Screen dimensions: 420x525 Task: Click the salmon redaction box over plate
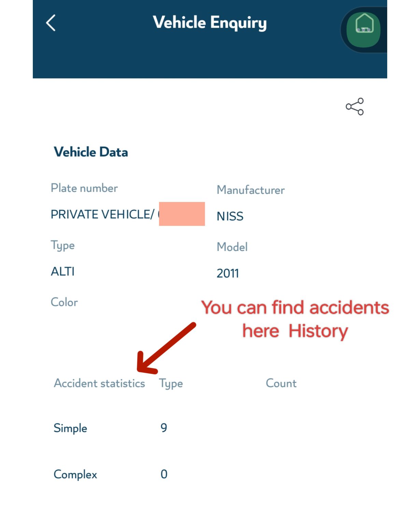(181, 214)
